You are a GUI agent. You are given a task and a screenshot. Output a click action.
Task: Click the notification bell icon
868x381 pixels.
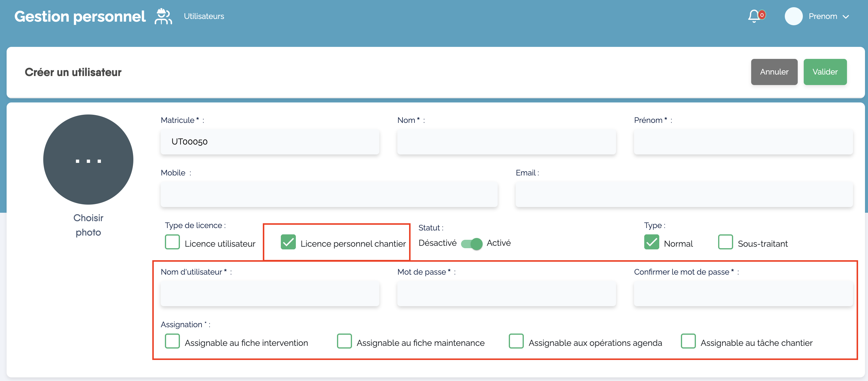[x=754, y=16]
